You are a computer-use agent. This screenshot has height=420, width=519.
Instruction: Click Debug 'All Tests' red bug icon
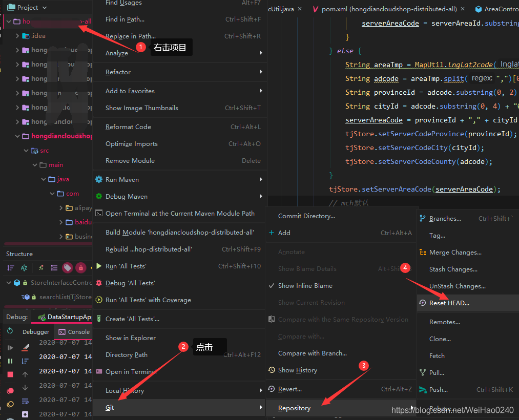(x=99, y=283)
